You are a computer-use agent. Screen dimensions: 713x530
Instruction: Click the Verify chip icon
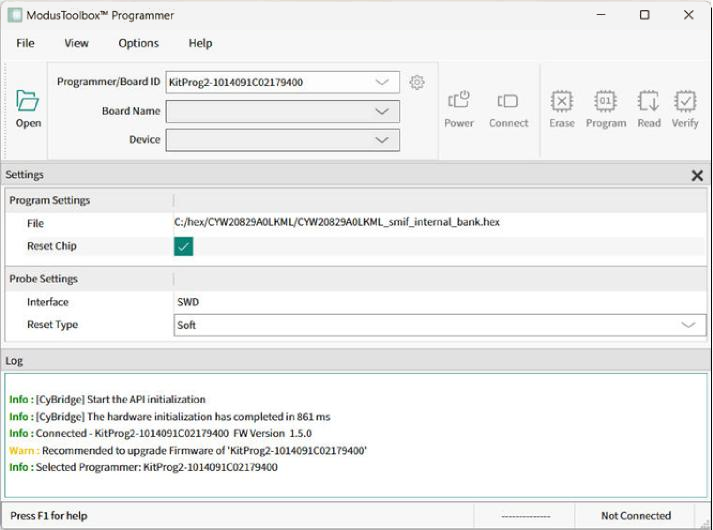point(685,101)
